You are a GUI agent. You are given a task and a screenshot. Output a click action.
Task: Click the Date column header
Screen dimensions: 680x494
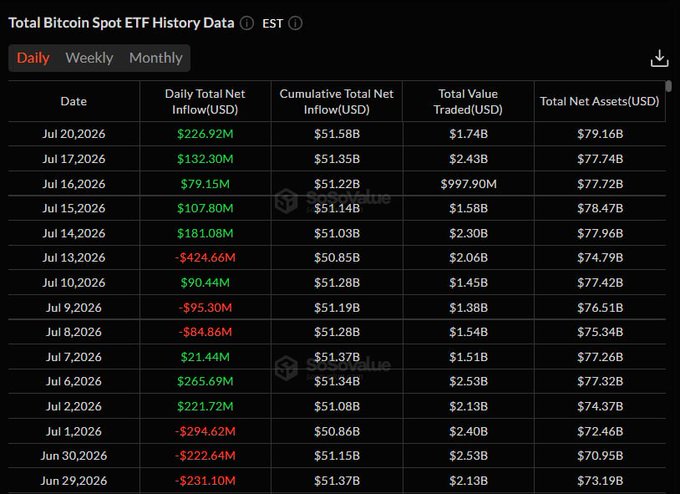point(74,101)
